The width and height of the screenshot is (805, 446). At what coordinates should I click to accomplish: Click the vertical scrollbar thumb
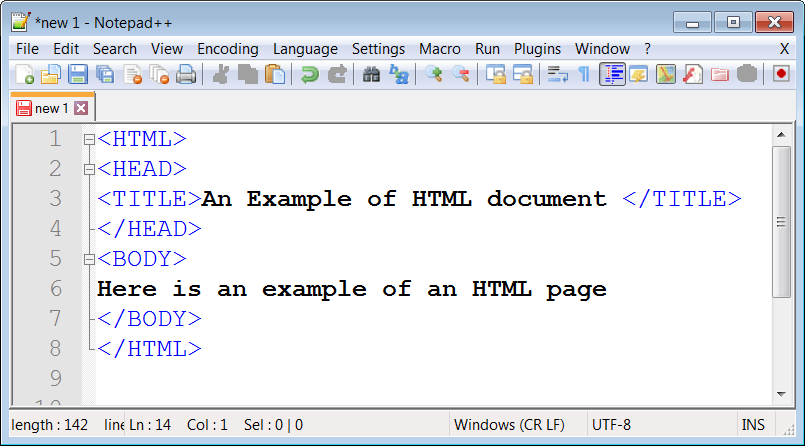[781, 222]
